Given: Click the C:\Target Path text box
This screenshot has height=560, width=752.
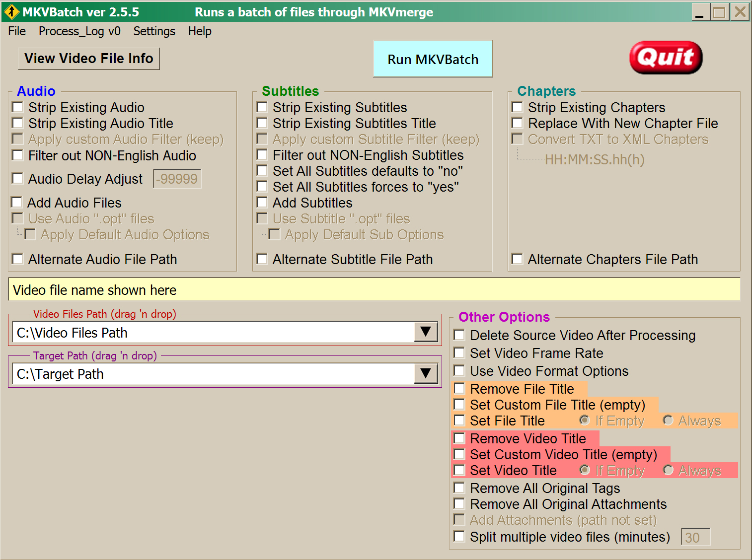Looking at the screenshot, I should [213, 374].
